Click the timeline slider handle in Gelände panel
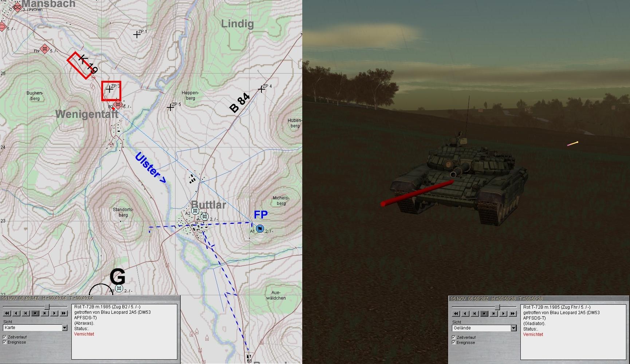Viewport: 630px width, 364px height. click(x=497, y=307)
